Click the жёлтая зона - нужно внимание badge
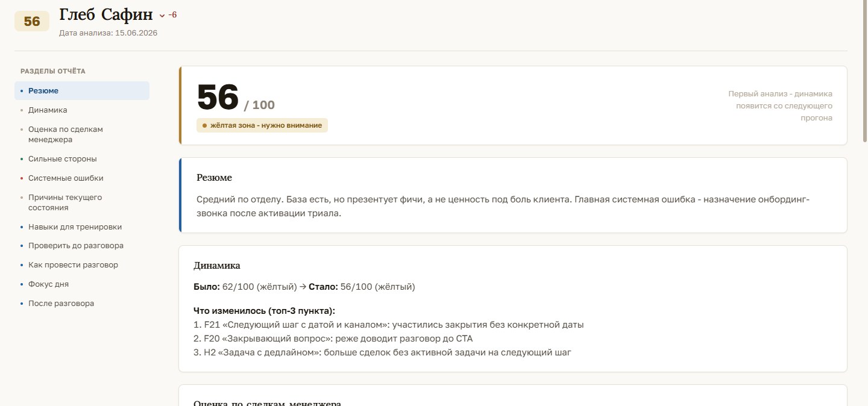This screenshot has height=406, width=868. point(262,125)
